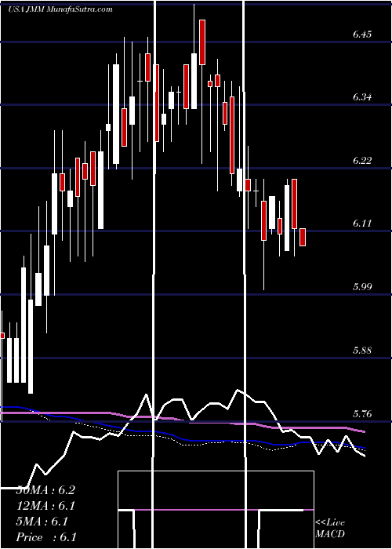
Task: Click the '12MA : 6.1' legend text
Action: 45,506
